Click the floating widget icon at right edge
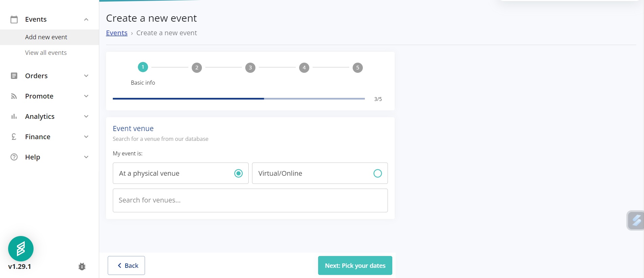Viewport: 644px width, 278px height. tap(636, 220)
